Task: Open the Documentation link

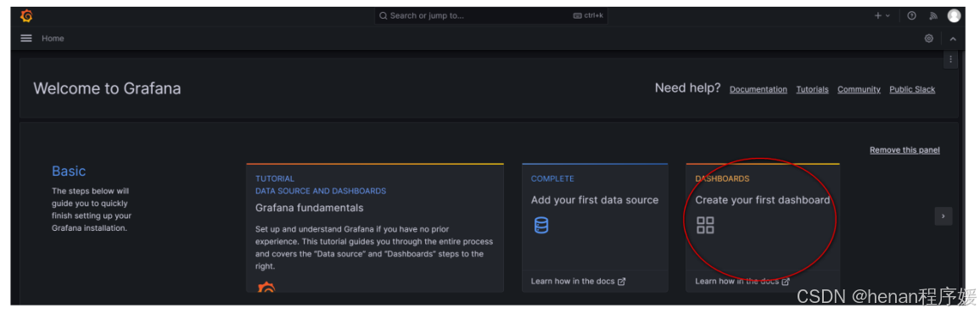Action: pos(759,89)
